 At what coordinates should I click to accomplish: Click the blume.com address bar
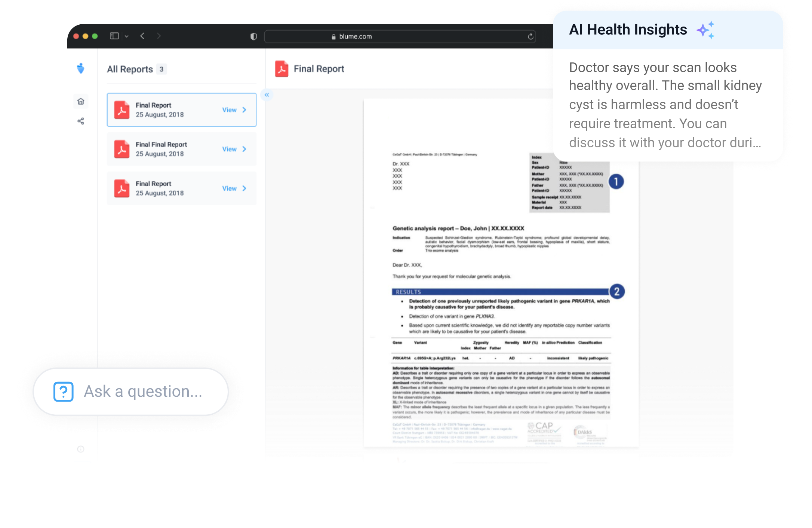[x=400, y=36]
